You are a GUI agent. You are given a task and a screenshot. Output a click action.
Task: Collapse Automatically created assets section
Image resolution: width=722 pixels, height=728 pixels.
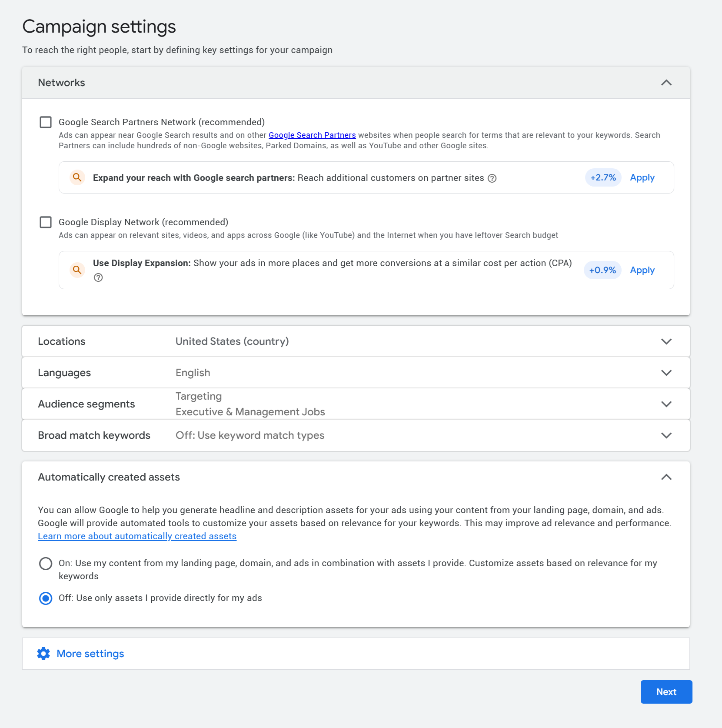(x=666, y=477)
